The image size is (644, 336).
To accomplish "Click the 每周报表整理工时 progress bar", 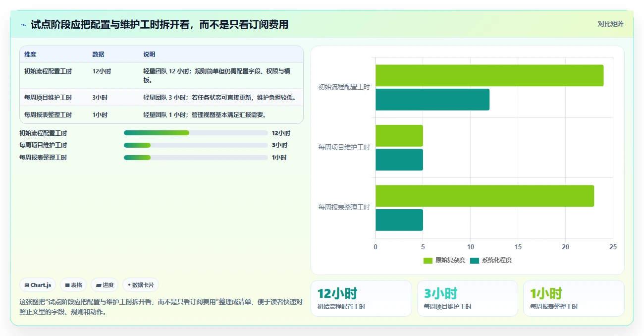I will click(x=196, y=157).
